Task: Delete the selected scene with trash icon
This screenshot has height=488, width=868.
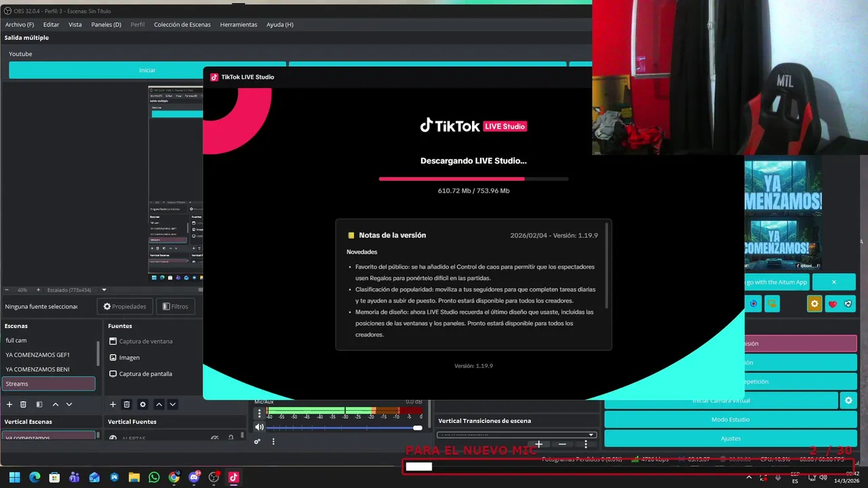Action: click(23, 405)
